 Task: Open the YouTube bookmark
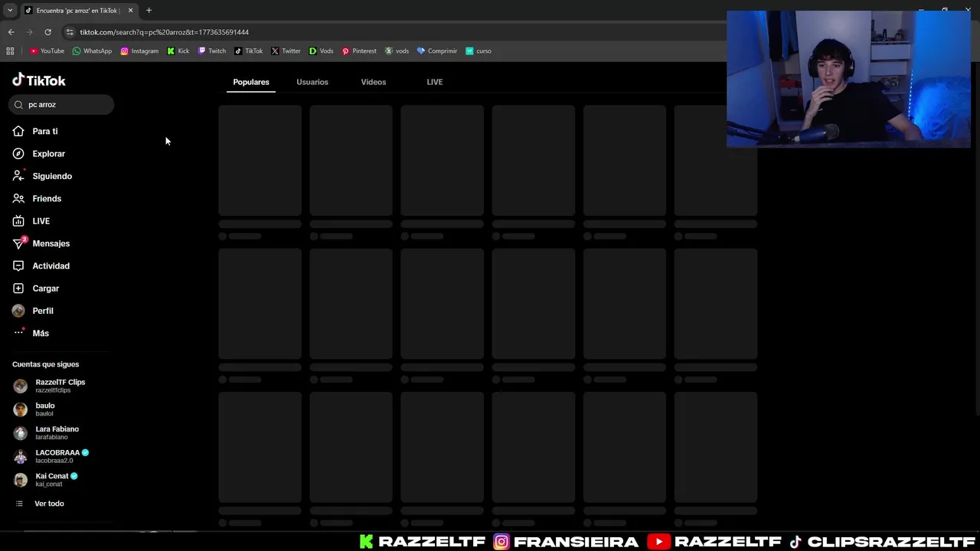point(47,51)
